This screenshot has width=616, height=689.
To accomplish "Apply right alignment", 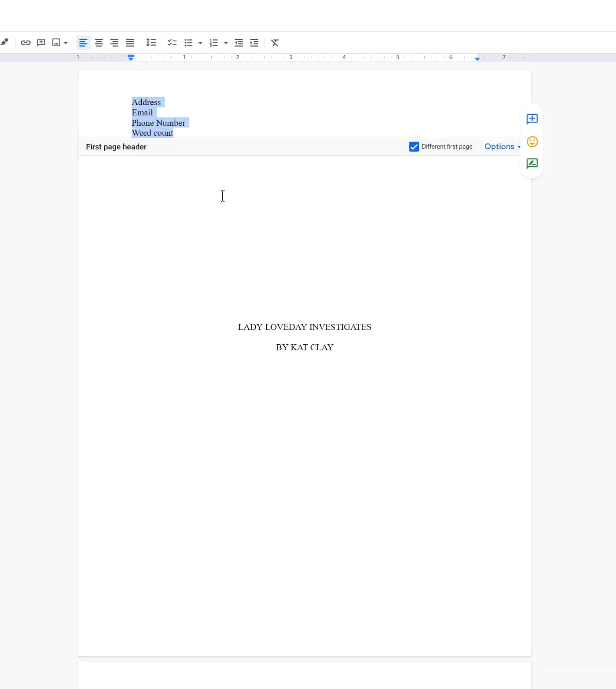I will tap(114, 43).
